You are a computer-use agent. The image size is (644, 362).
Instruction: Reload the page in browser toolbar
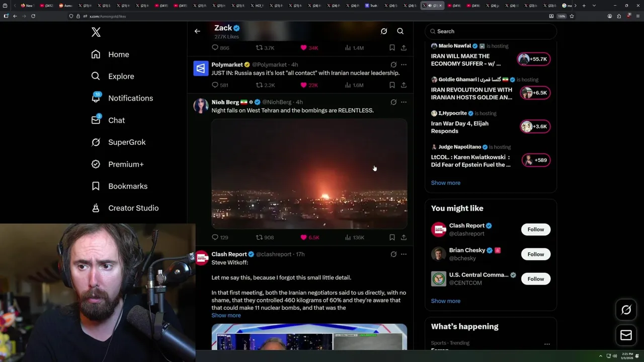[x=33, y=16]
